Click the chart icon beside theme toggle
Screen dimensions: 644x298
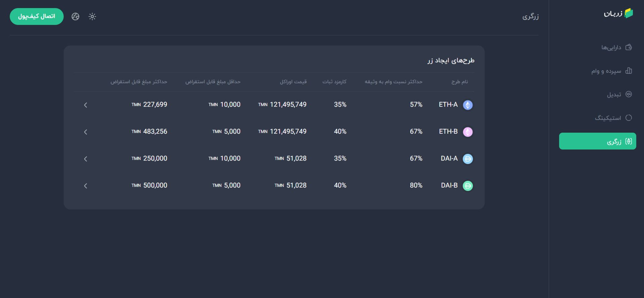(75, 16)
